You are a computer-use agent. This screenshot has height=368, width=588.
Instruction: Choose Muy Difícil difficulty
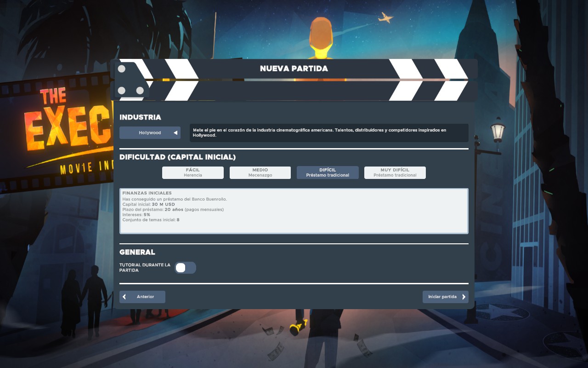395,172
